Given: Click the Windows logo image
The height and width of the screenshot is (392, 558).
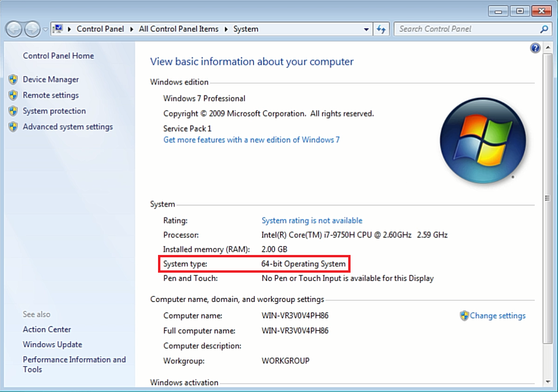Looking at the screenshot, I should (483, 140).
